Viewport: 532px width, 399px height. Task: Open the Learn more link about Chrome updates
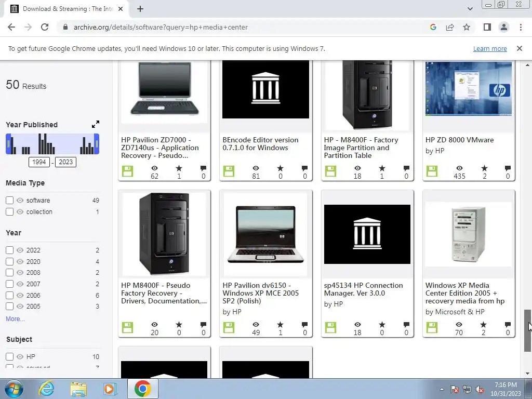pos(490,48)
